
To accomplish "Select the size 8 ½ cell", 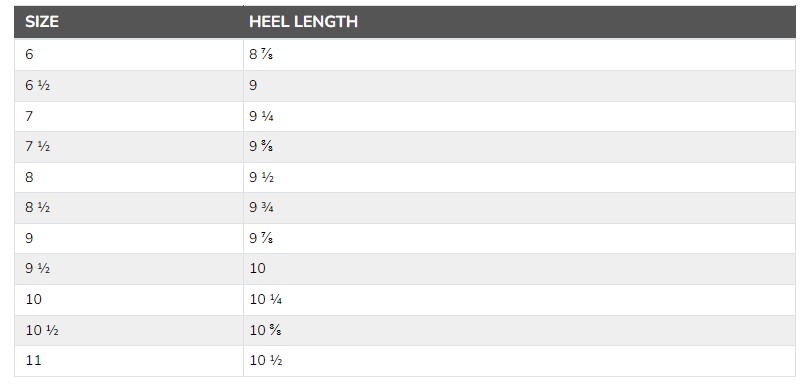I will point(129,208).
